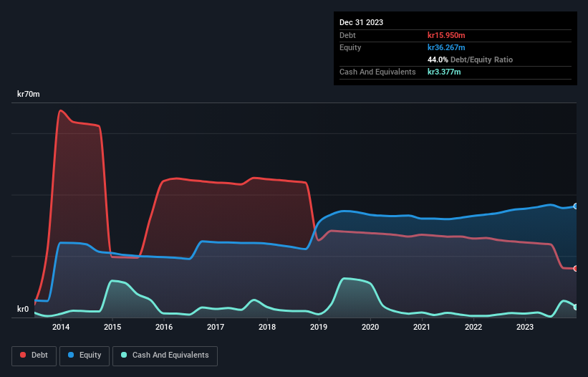588x377 pixels.
Task: Click the kr0 y-axis label
Action: [23, 309]
